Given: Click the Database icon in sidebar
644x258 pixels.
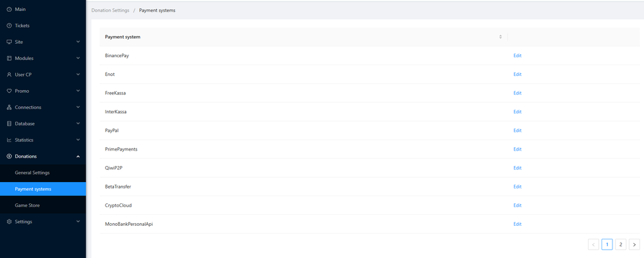Looking at the screenshot, I should [x=9, y=124].
